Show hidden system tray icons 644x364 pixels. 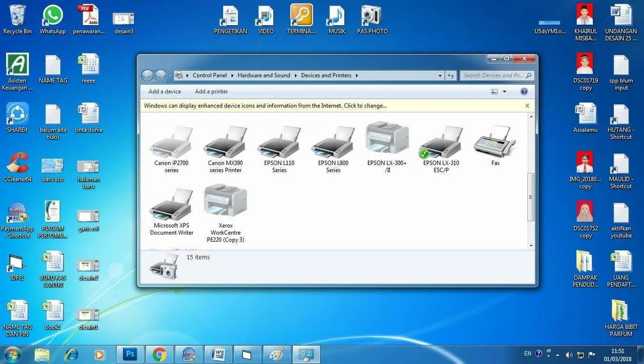point(558,354)
